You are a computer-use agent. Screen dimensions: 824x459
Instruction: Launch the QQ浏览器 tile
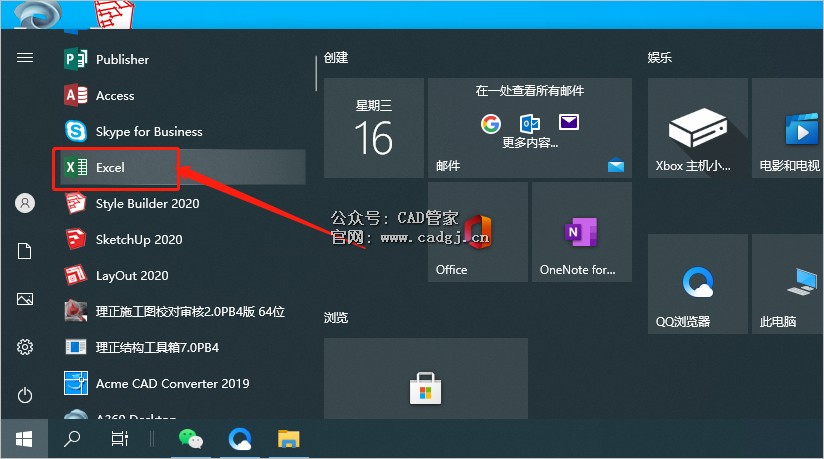tap(697, 284)
